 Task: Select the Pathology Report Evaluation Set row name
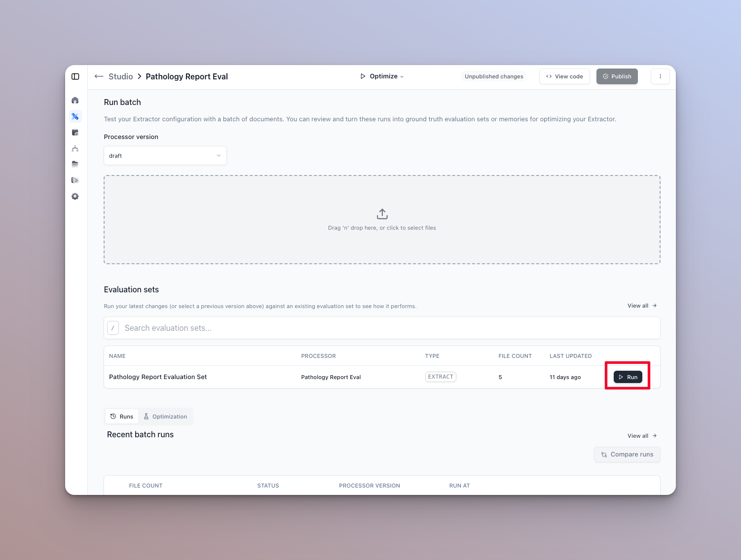click(x=158, y=377)
